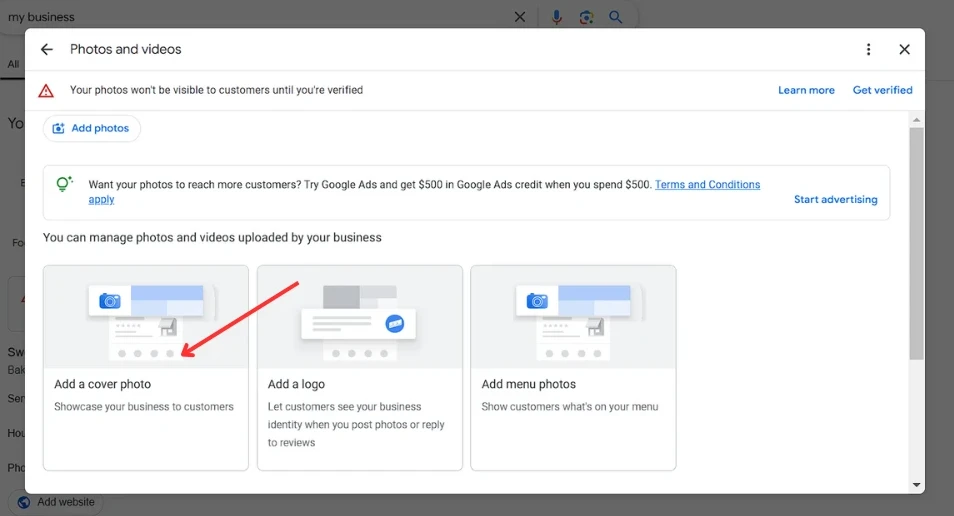The image size is (954, 516).
Task: Select the Add menu photos card
Action: pyautogui.click(x=573, y=367)
